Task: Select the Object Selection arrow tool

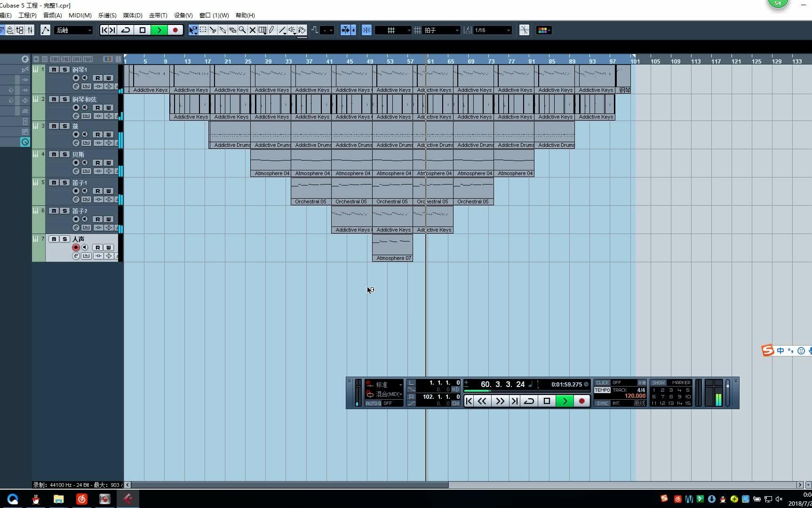Action: [193, 30]
